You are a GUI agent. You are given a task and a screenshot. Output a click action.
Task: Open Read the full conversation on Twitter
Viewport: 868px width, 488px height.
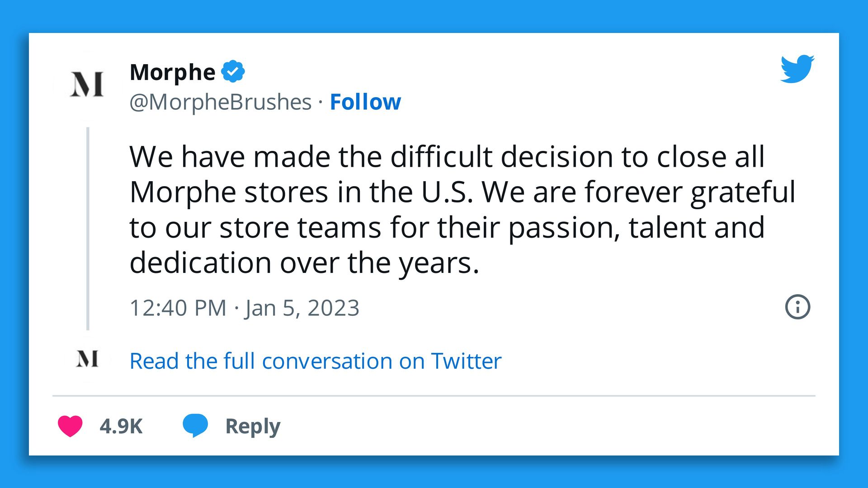click(315, 361)
